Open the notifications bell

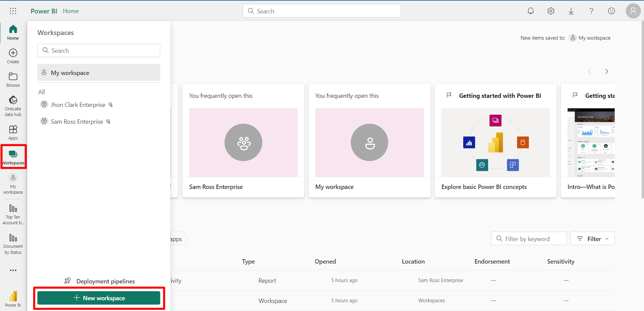[x=531, y=11]
